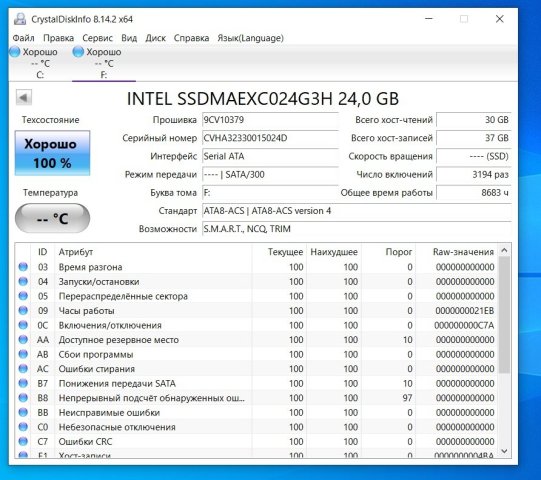
Task: Select the Перераспределённые сектора attribute text
Action: pos(123,296)
